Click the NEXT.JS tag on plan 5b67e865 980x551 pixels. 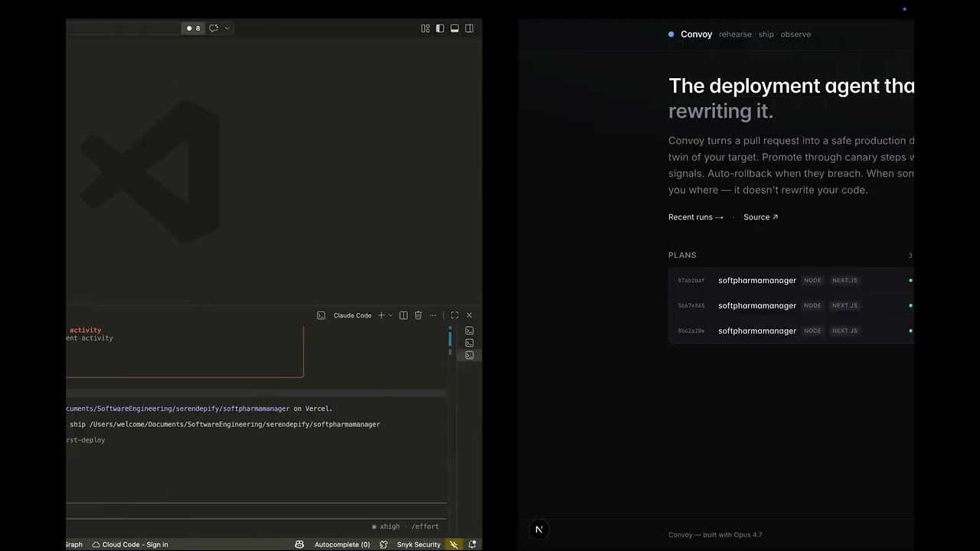[x=844, y=306]
